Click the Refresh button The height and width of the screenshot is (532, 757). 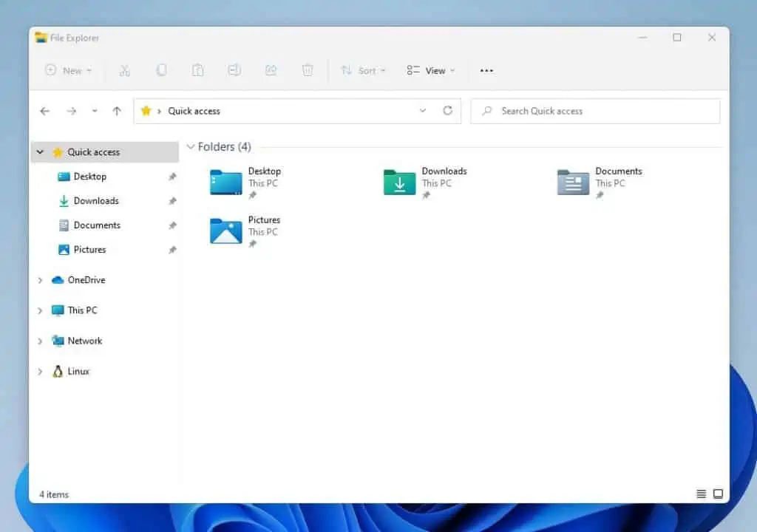tap(447, 111)
